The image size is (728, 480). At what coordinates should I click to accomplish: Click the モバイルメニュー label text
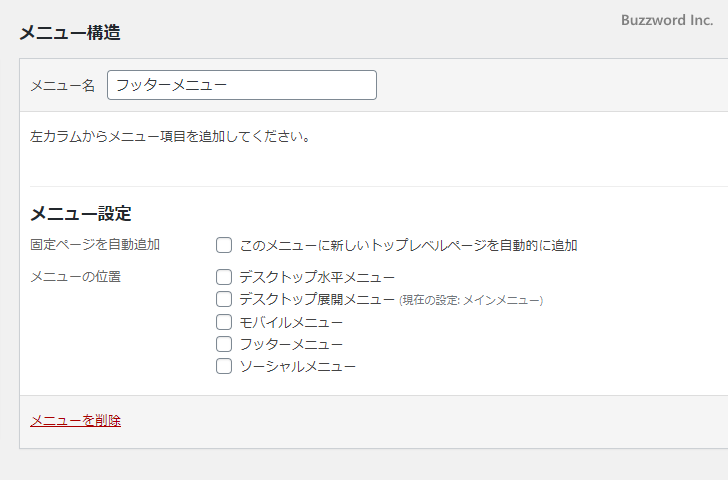click(291, 322)
